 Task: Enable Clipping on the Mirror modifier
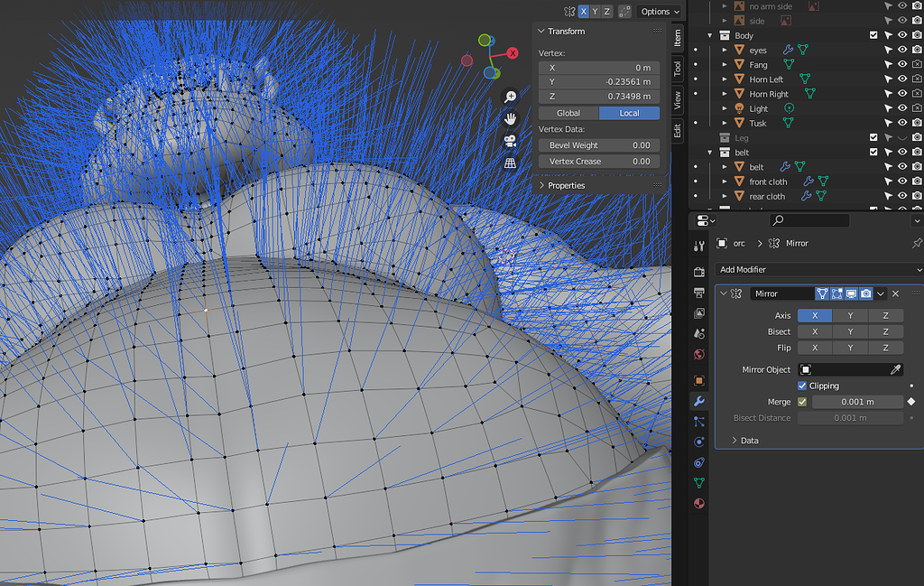pyautogui.click(x=801, y=386)
